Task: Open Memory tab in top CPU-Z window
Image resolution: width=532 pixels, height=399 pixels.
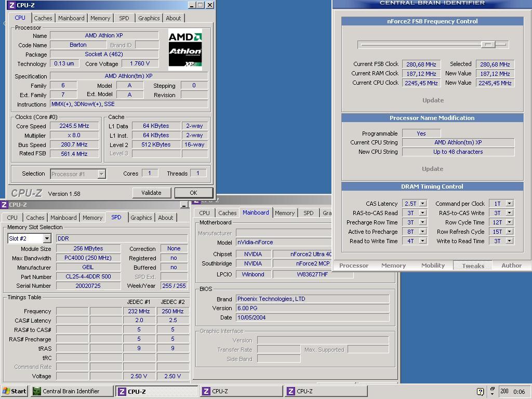Action: (100, 18)
